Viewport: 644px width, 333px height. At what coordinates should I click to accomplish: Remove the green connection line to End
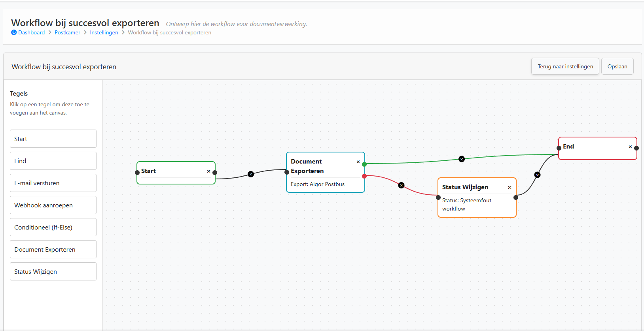[462, 159]
